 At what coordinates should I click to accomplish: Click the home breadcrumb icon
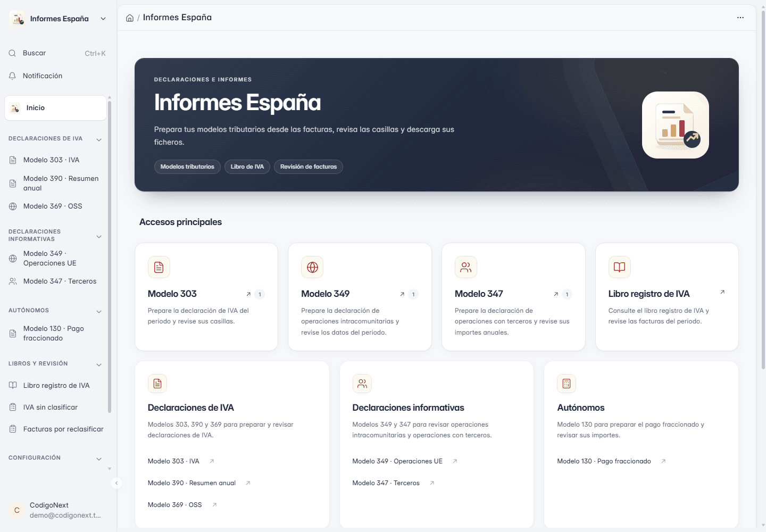tap(130, 18)
